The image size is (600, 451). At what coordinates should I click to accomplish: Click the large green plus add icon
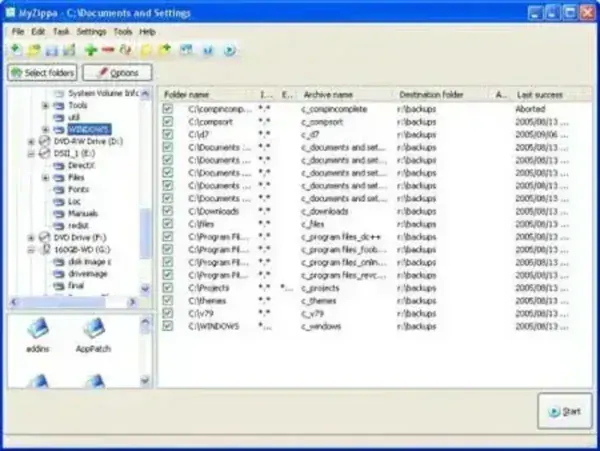click(x=91, y=50)
